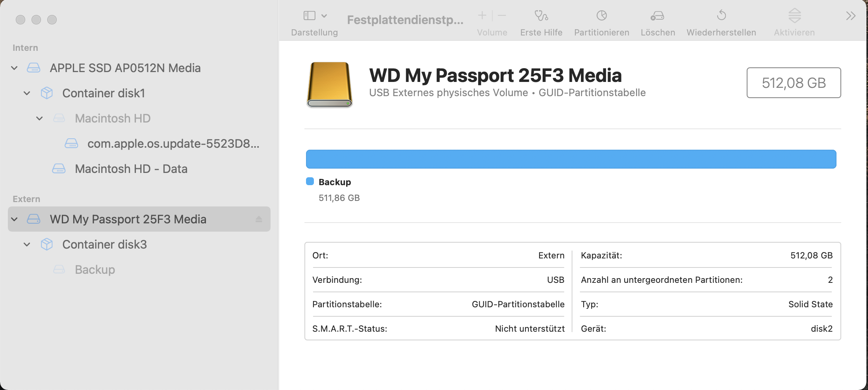Collapse the Container disk1 entry
Screen dimensions: 868x390
point(27,93)
